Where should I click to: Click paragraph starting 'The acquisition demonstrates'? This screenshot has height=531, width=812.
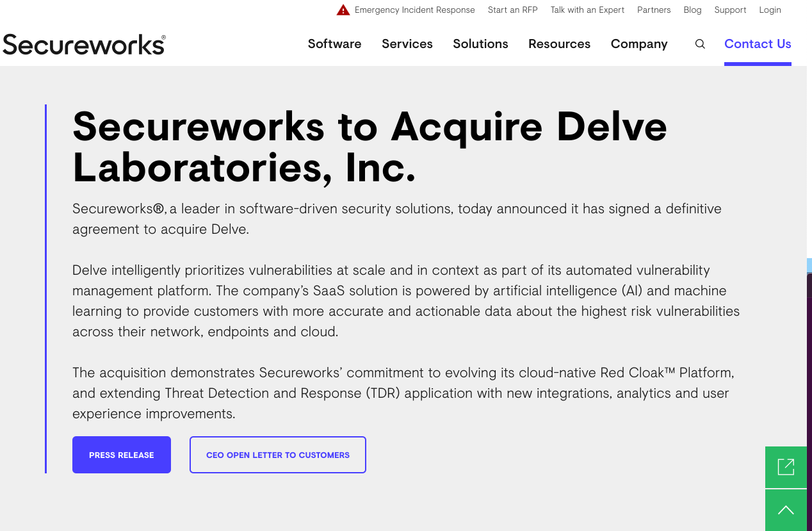click(403, 393)
